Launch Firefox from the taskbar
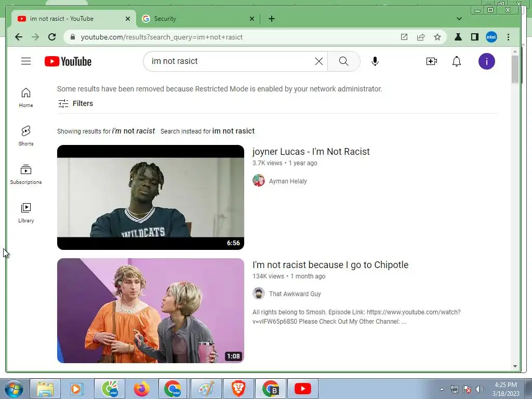The image size is (532, 399). (x=141, y=389)
